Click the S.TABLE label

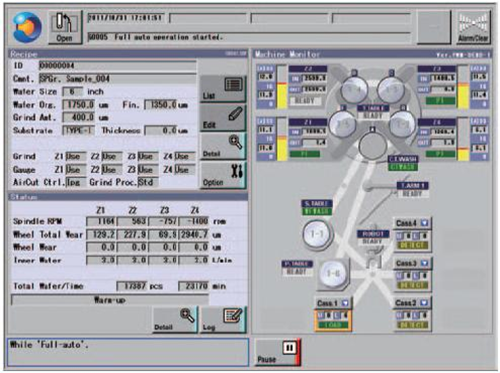[x=317, y=203]
